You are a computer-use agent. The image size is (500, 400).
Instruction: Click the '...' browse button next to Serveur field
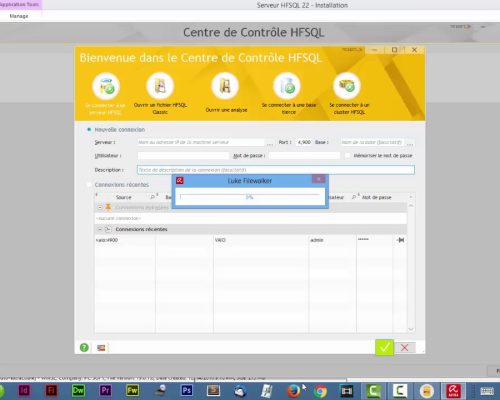coord(270,143)
